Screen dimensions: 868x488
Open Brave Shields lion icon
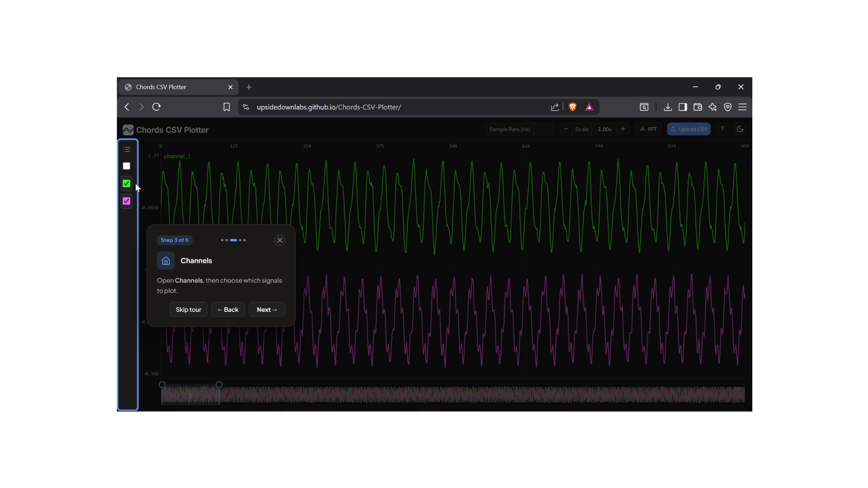[573, 107]
